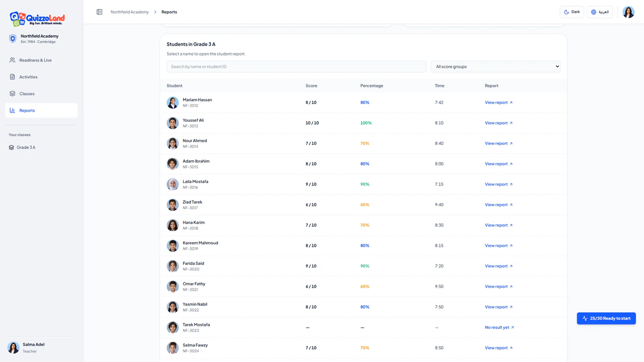644x362 pixels.
Task: View report for Omar Fathy
Action: tap(499, 287)
